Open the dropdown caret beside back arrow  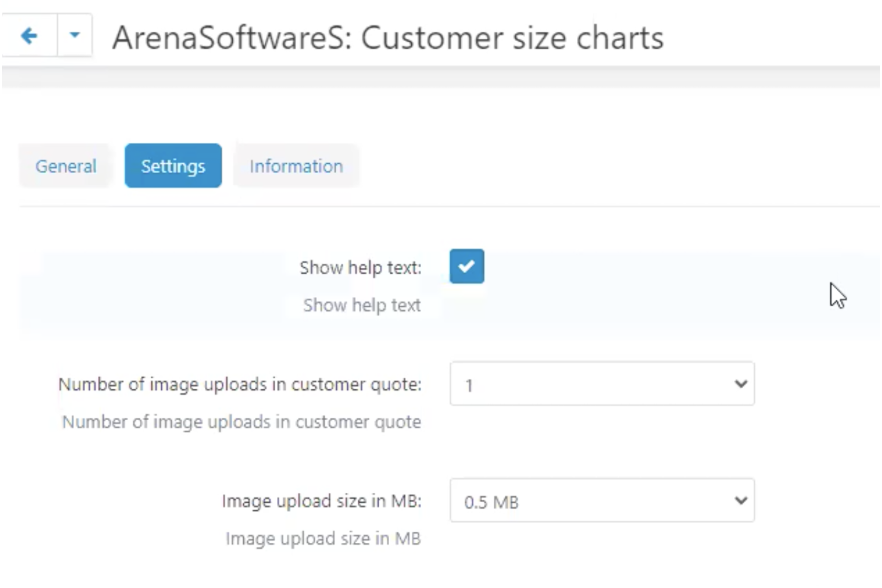point(75,35)
